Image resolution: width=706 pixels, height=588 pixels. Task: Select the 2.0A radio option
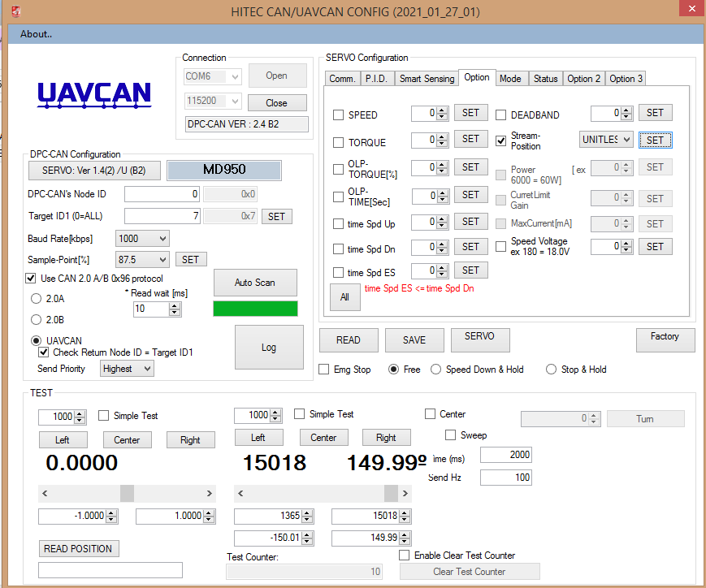[36, 299]
